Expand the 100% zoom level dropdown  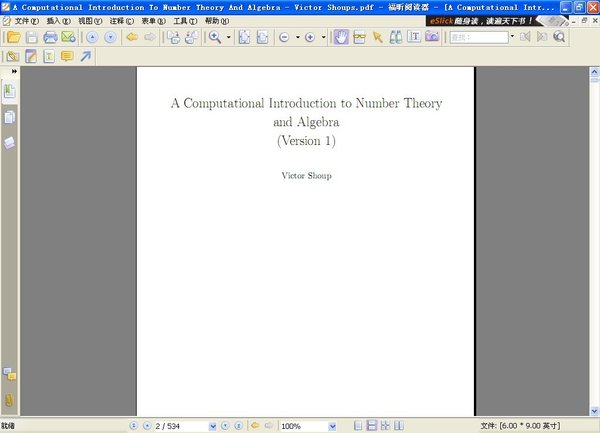click(x=334, y=426)
